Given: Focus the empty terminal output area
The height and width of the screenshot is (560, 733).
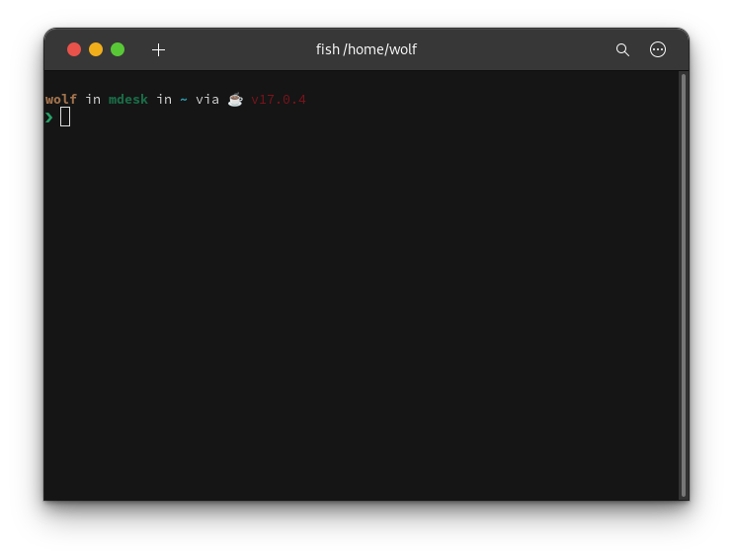Looking at the screenshot, I should (x=356, y=316).
